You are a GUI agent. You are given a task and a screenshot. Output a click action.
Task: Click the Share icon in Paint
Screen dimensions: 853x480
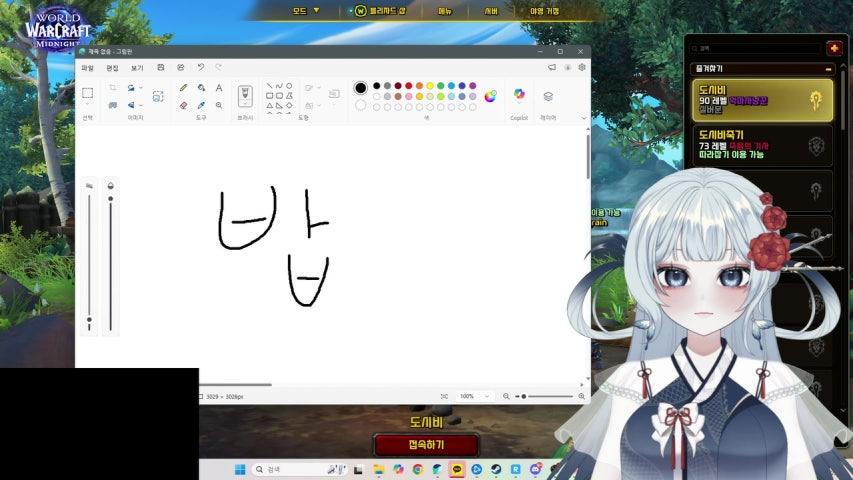(181, 67)
